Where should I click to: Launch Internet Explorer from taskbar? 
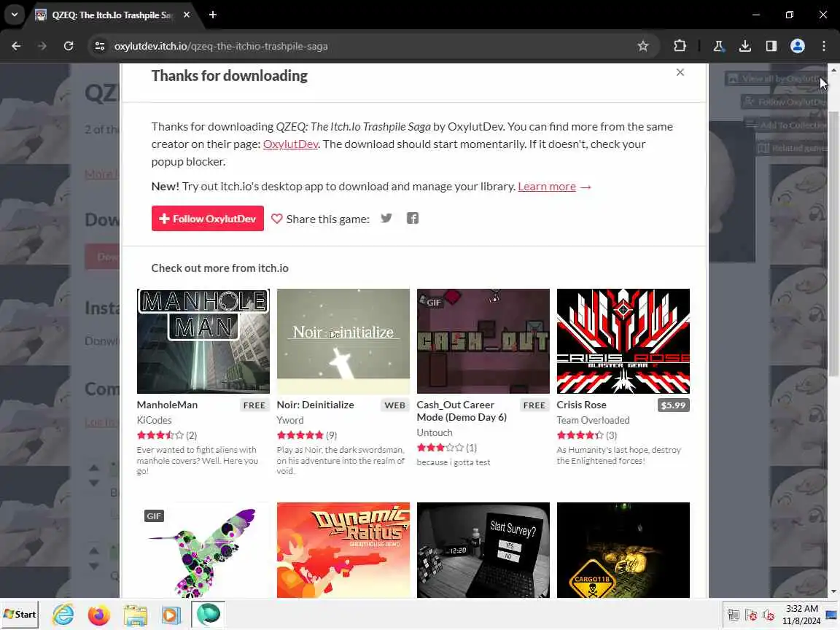63,615
